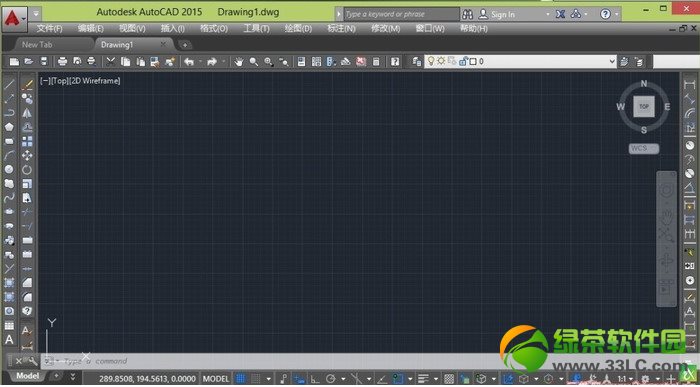This screenshot has width=700, height=387.
Task: Toggle grid display in status bar
Action: tap(241, 379)
